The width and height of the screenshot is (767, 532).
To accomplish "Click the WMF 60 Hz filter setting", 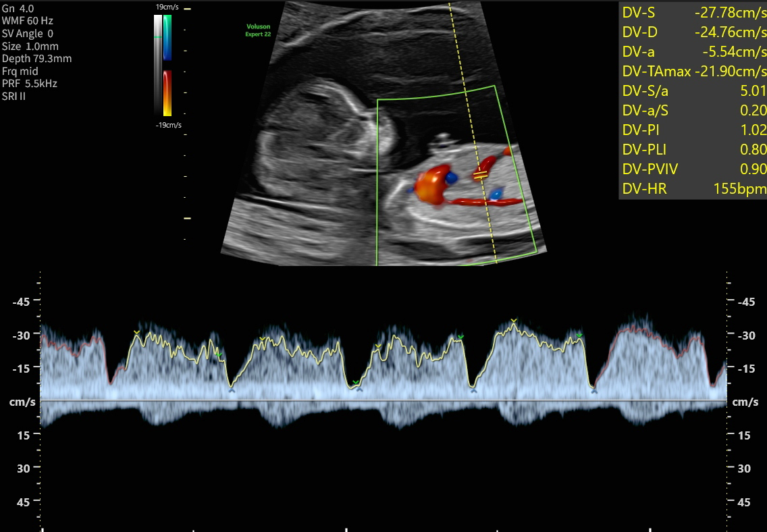I will (x=28, y=21).
